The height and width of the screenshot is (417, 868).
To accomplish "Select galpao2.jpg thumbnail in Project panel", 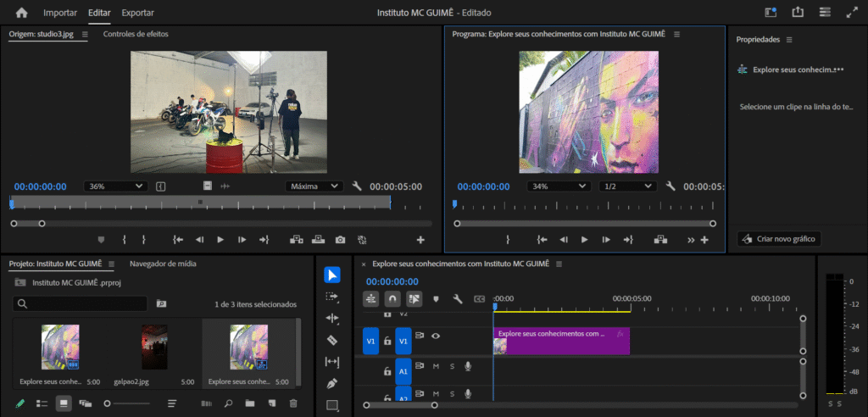I will click(154, 347).
